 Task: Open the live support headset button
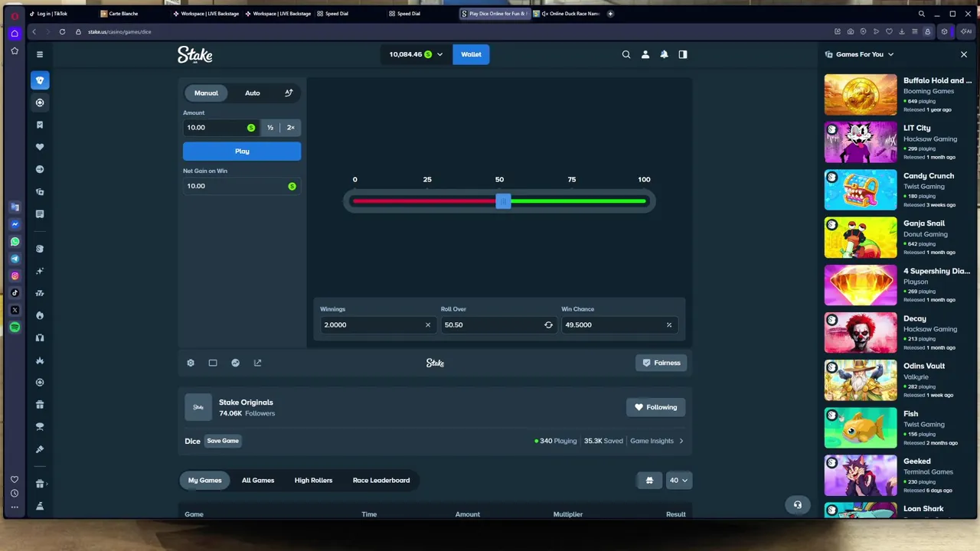pyautogui.click(x=798, y=504)
